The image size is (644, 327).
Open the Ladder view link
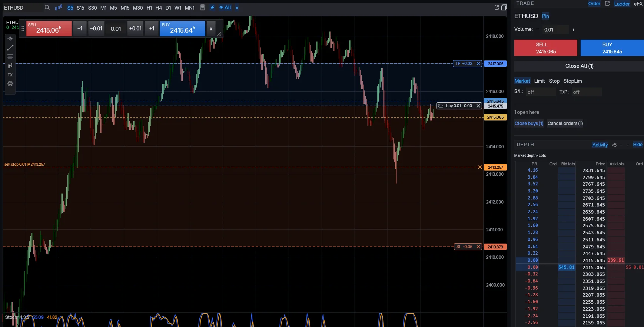pos(622,4)
